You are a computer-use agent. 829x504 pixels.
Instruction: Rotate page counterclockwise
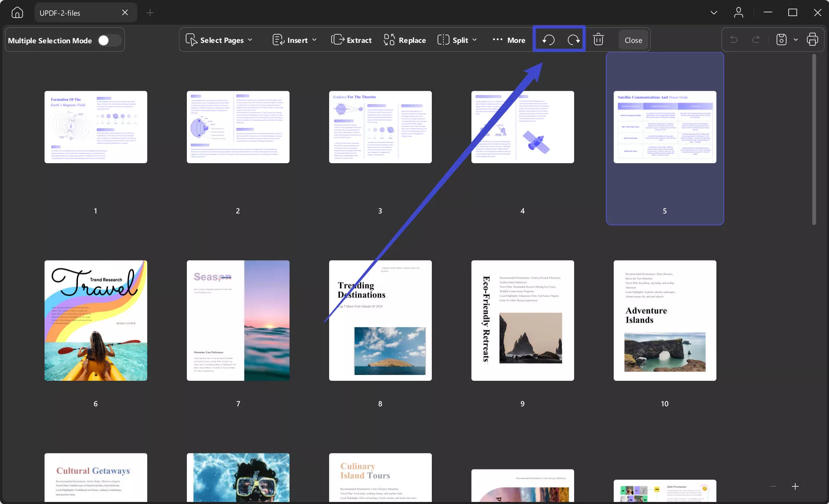click(548, 40)
